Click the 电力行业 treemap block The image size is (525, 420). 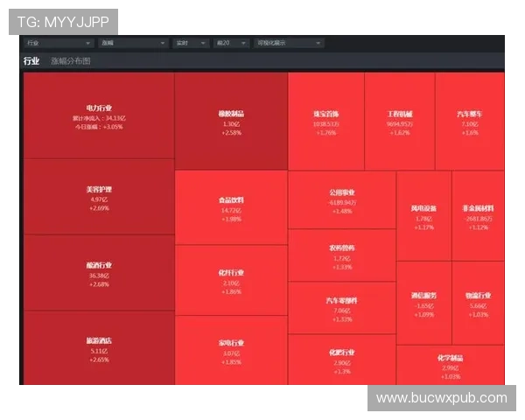(x=99, y=115)
